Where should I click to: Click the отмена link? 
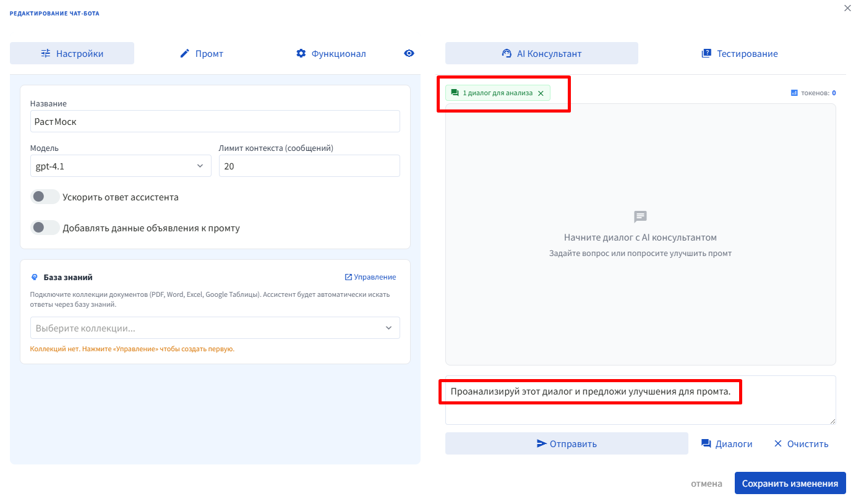[x=706, y=484]
